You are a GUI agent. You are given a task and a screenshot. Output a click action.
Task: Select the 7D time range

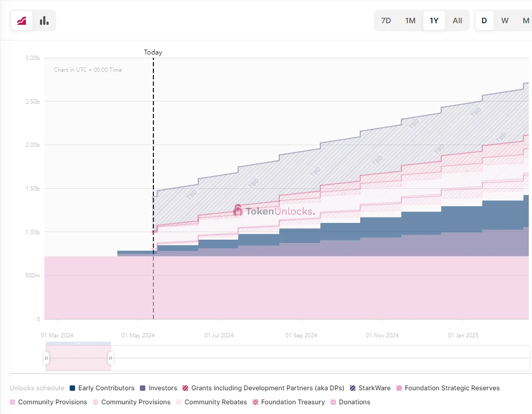pyautogui.click(x=386, y=21)
